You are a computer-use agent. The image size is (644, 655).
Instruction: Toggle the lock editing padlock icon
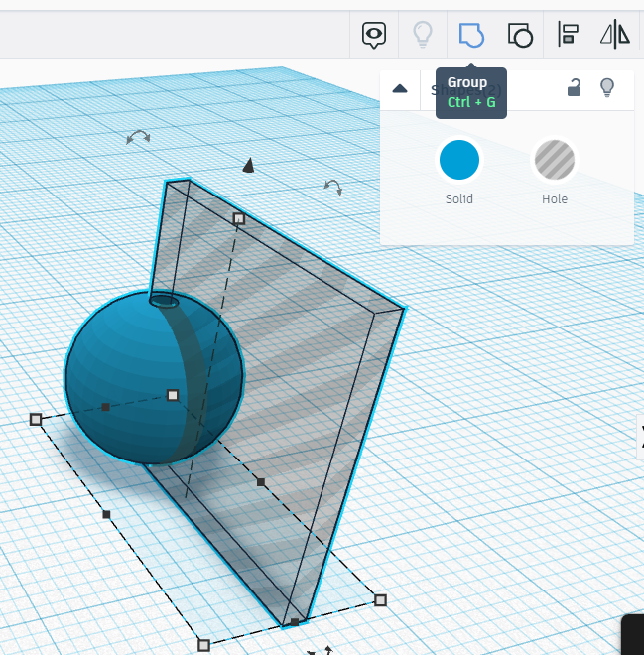[x=574, y=87]
